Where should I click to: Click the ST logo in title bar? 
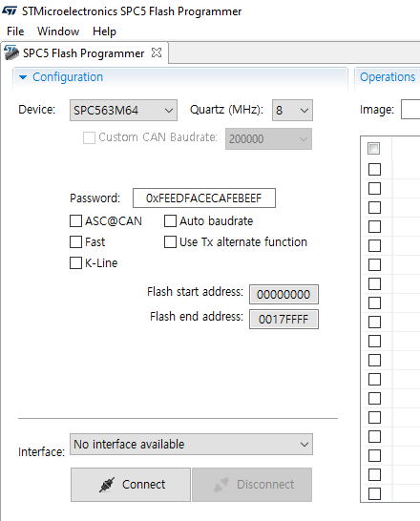(10, 10)
